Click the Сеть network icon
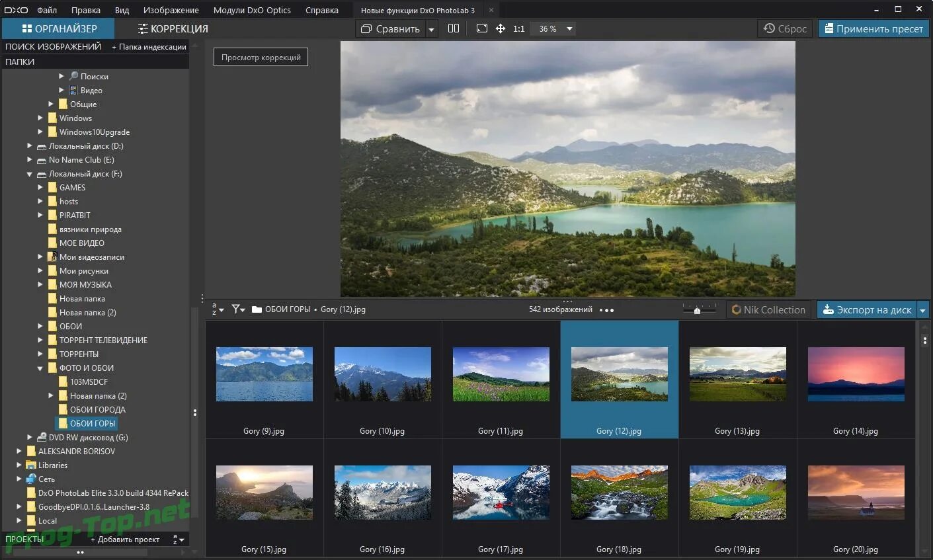933x560 pixels. click(31, 479)
